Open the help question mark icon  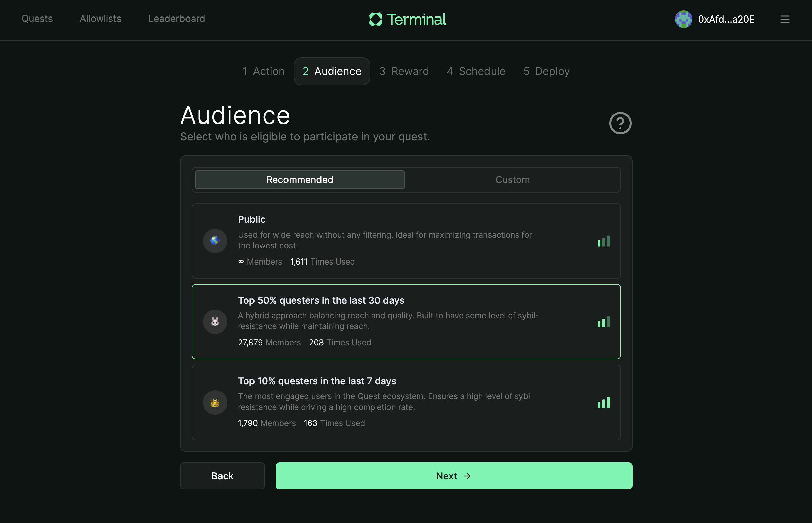[x=620, y=123]
